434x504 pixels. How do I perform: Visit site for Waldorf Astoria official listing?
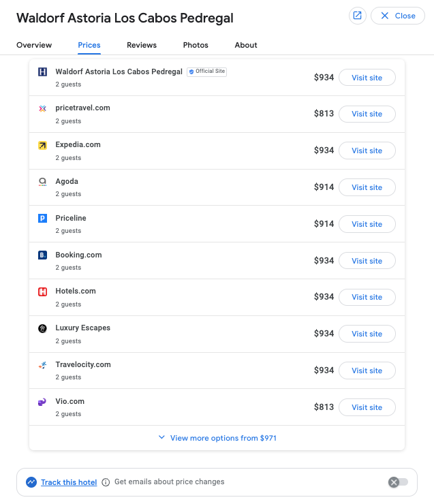pos(367,78)
